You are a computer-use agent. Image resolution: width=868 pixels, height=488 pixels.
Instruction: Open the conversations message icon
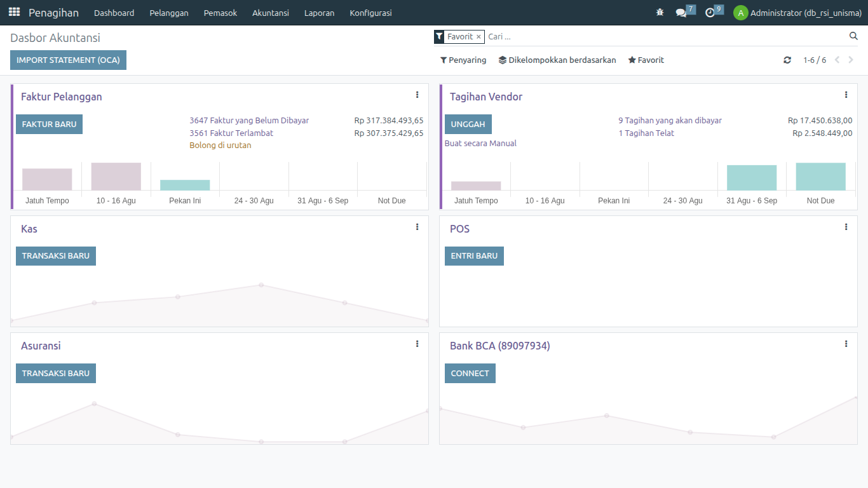(681, 13)
